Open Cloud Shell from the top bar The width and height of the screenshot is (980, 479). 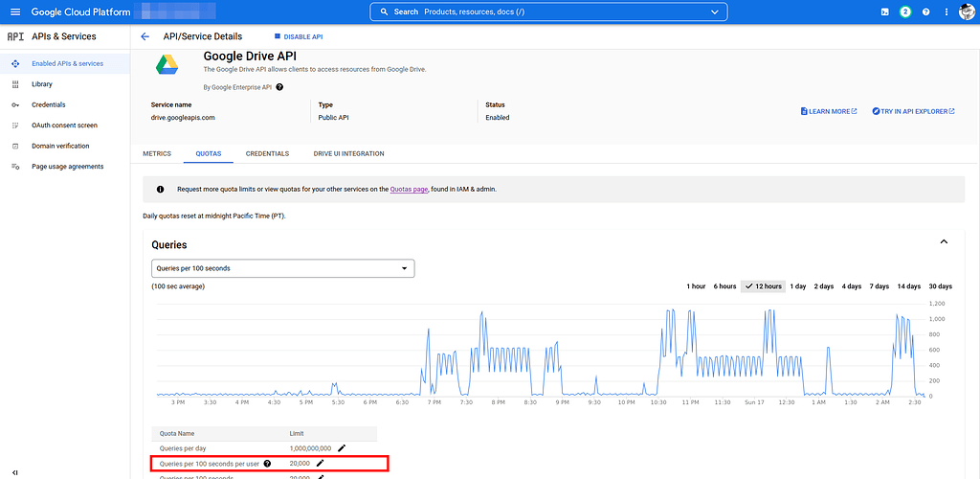click(885, 11)
